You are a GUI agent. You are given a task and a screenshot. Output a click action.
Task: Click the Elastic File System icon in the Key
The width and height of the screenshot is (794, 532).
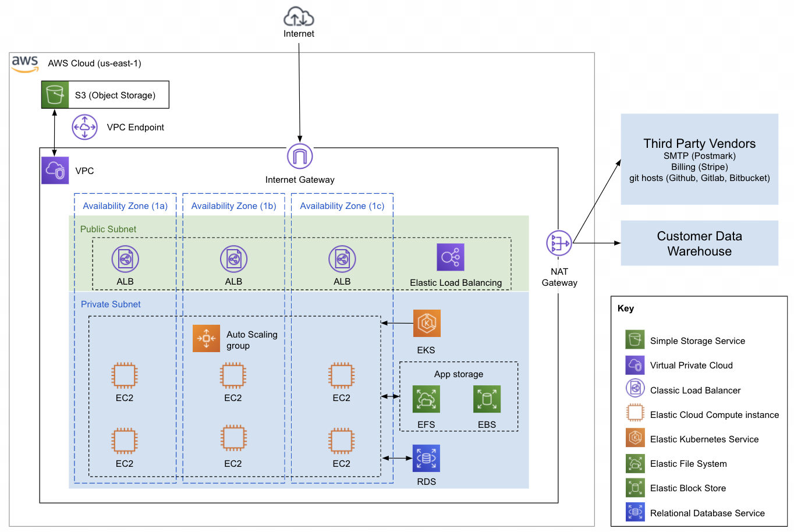click(x=635, y=463)
